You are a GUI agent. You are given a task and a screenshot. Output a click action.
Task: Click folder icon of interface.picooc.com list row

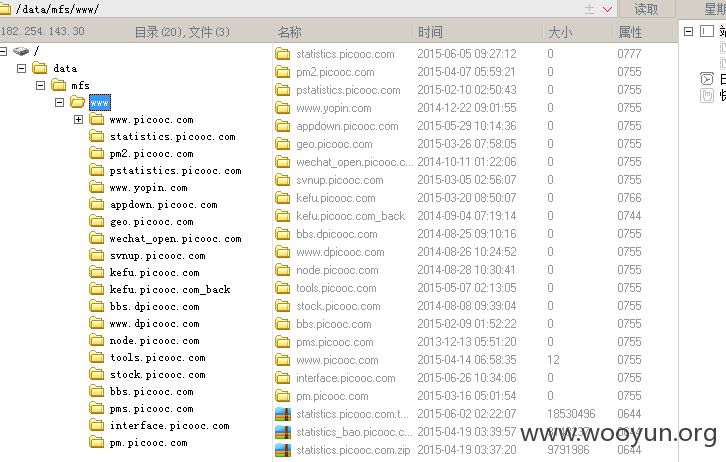click(282, 378)
